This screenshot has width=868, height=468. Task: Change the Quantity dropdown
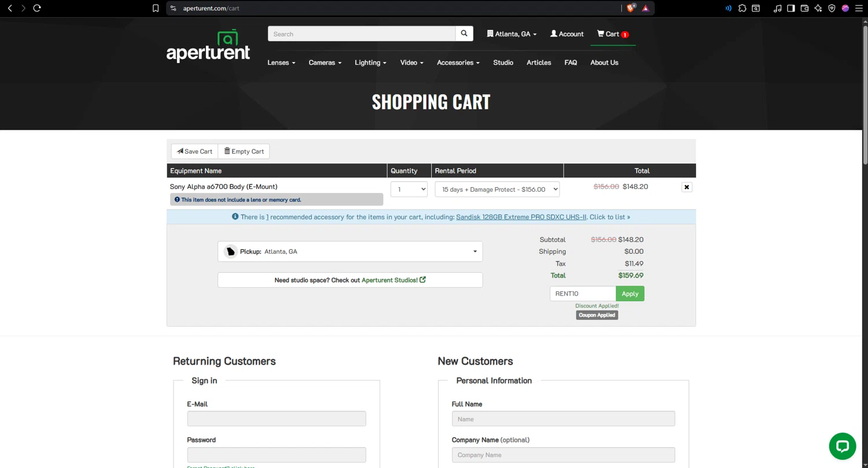point(409,189)
